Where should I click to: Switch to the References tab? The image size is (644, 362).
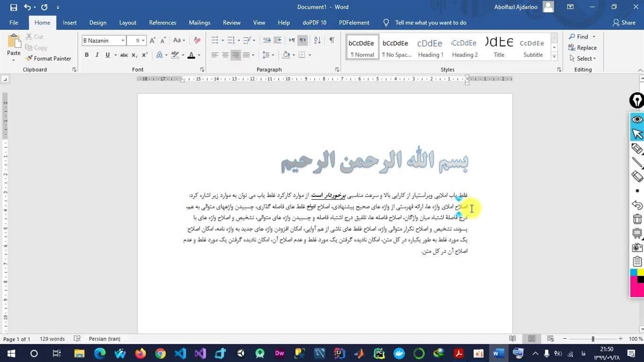(x=162, y=23)
